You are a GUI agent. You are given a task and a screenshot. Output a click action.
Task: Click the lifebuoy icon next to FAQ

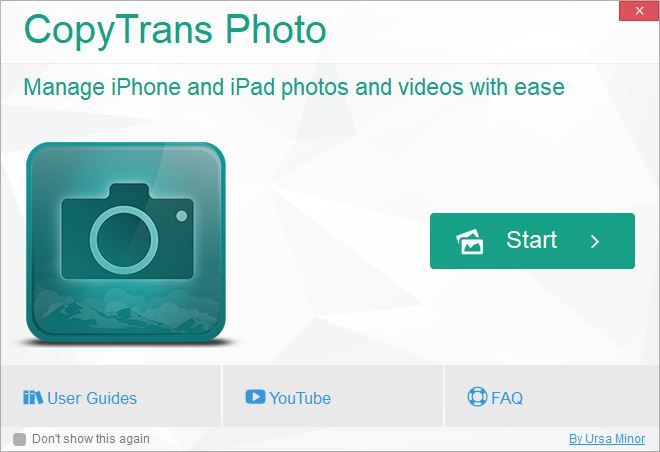pyautogui.click(x=477, y=396)
